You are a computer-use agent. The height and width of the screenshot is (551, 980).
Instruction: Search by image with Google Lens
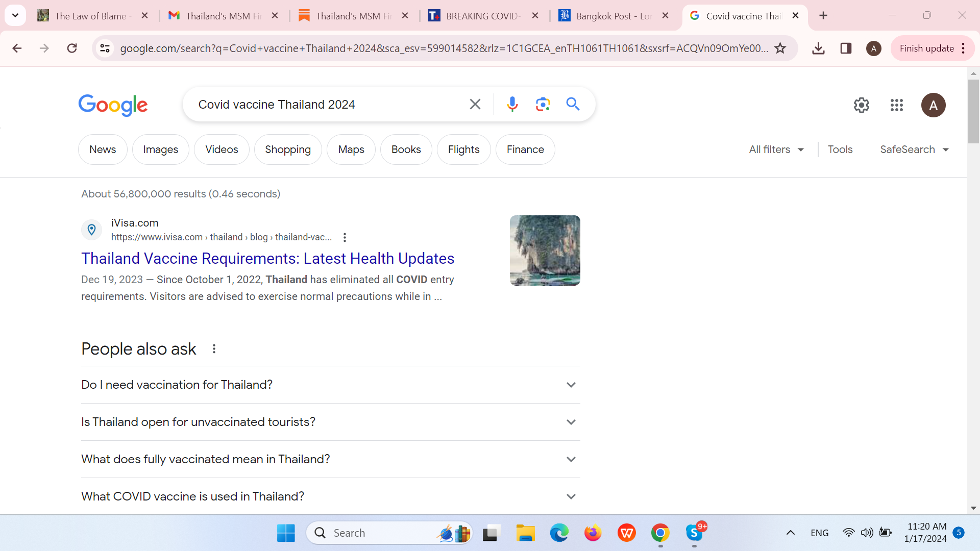click(543, 105)
